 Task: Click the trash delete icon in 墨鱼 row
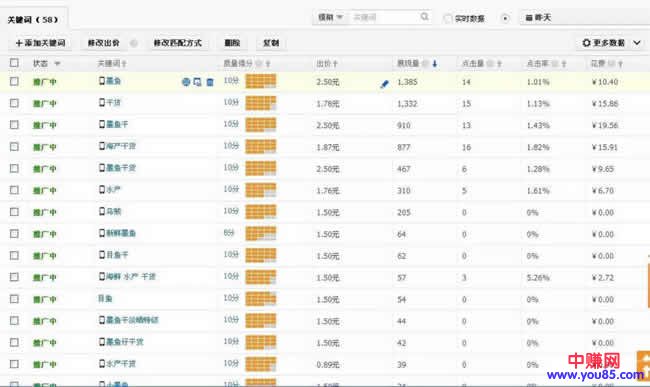pyautogui.click(x=210, y=82)
